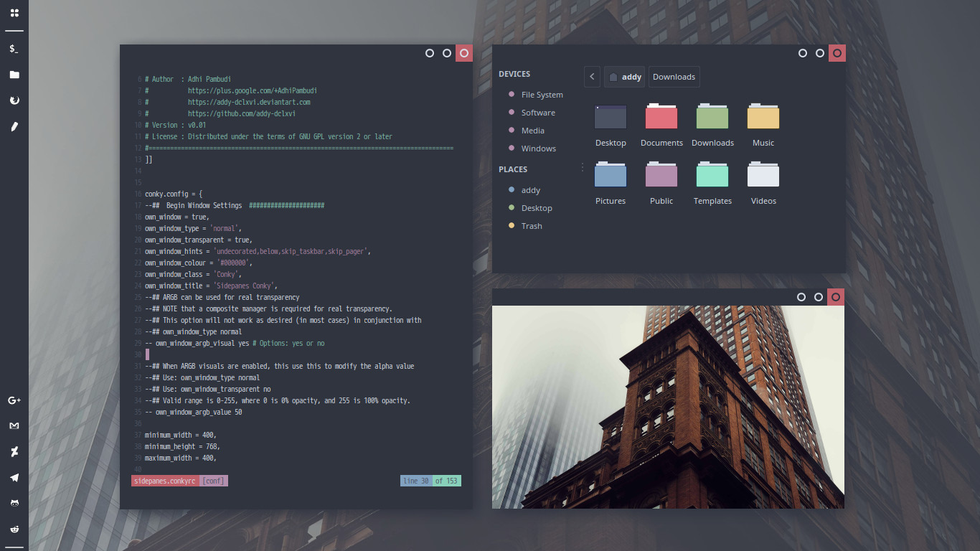Close the file manager window
The image size is (980, 551).
(837, 53)
